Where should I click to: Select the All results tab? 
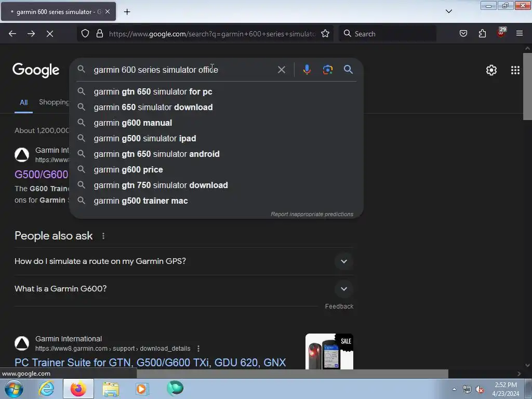(23, 102)
